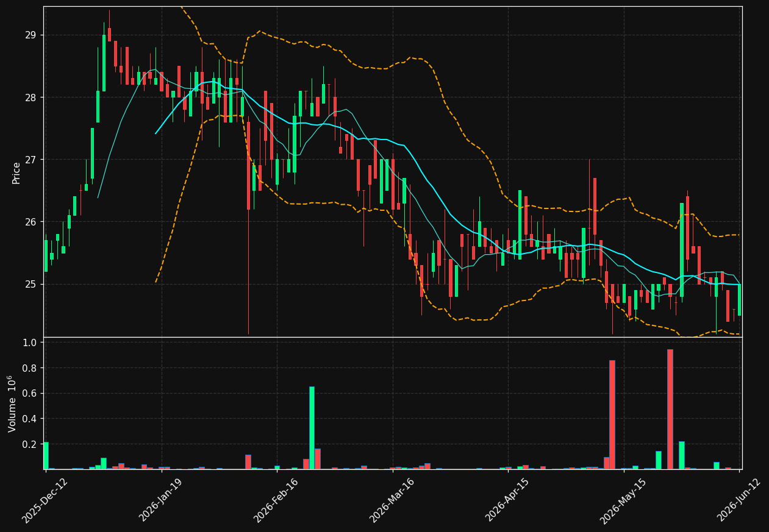This screenshot has width=769, height=532.
Task: Click the 2026-Jan-19 date label
Action: 161,500
